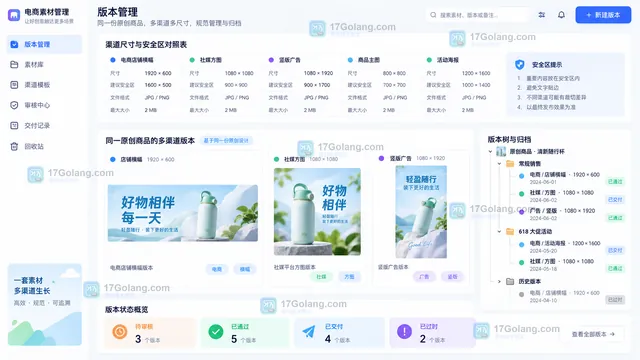Click the 已过时 purple exclamation icon
Viewport: 640px width, 360px height.
[404, 332]
